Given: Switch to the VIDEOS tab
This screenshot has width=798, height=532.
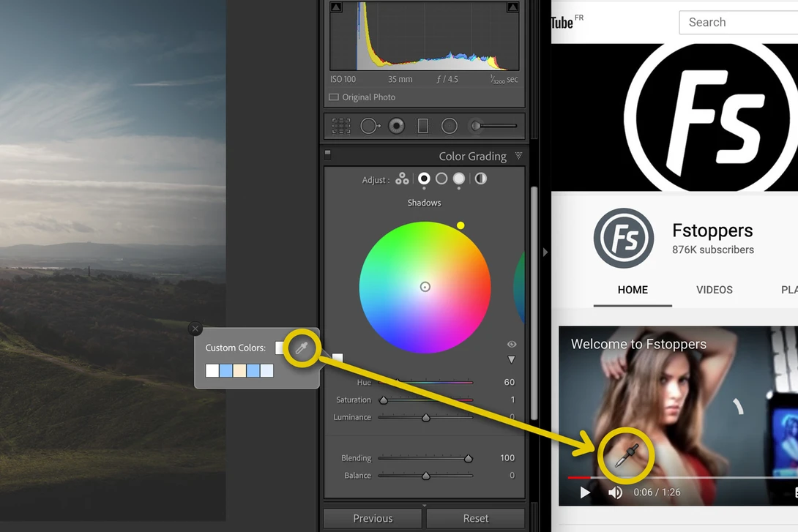Looking at the screenshot, I should [x=715, y=290].
